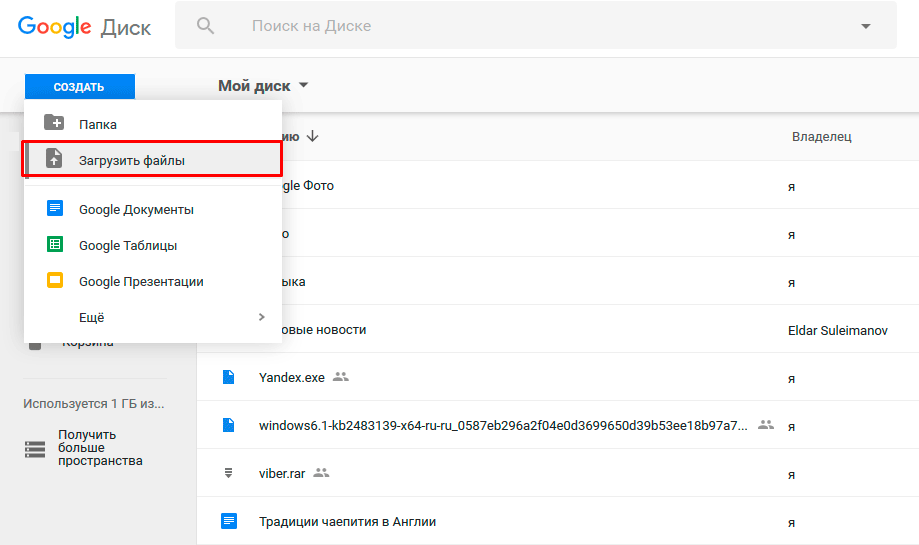Click the Владелец column header
Image resolution: width=919 pixels, height=545 pixels.
[x=821, y=136]
